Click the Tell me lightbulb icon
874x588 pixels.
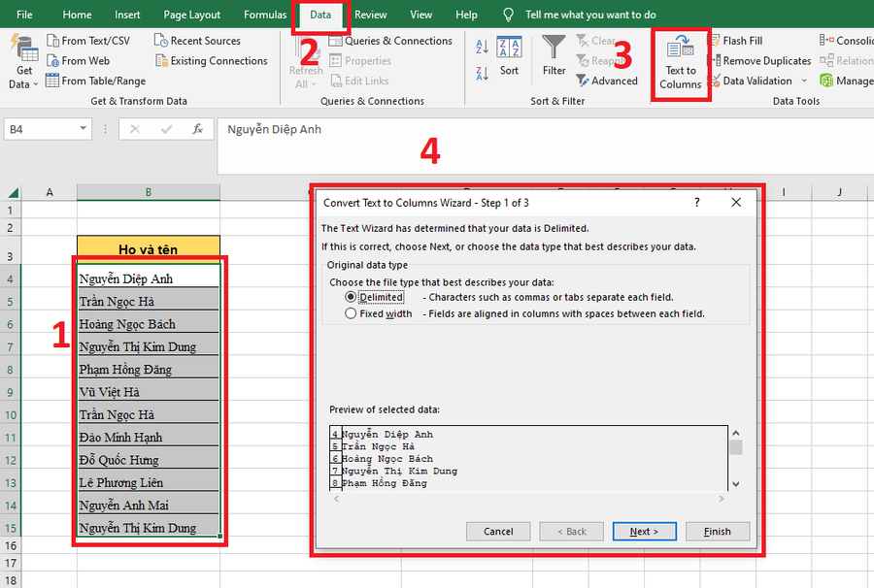[x=508, y=15]
